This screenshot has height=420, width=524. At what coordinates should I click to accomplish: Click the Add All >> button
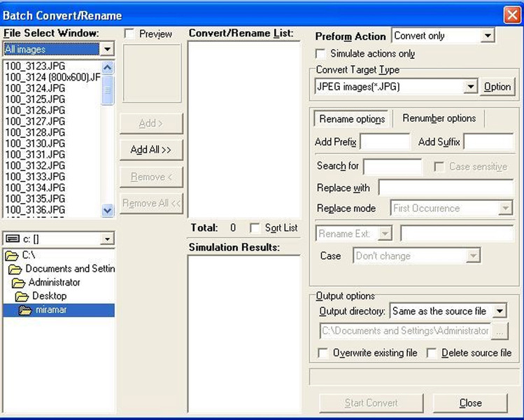pyautogui.click(x=151, y=150)
